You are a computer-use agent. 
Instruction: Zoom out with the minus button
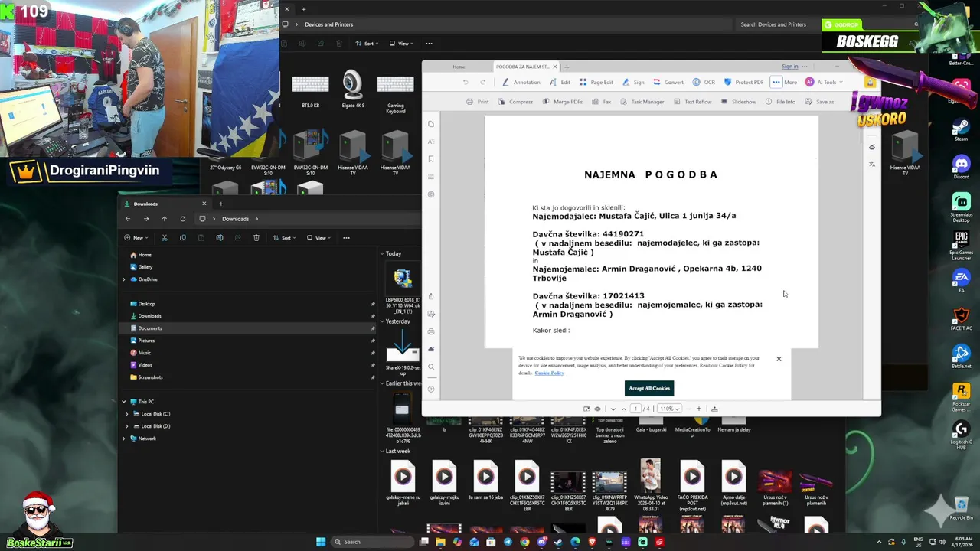point(688,409)
